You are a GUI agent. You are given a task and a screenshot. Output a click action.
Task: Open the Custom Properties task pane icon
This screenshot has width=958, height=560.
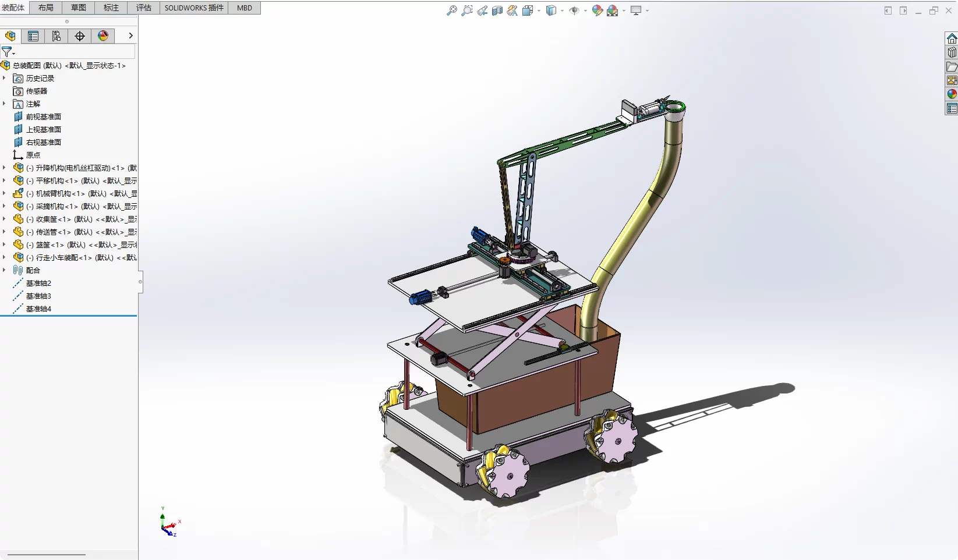(x=952, y=108)
